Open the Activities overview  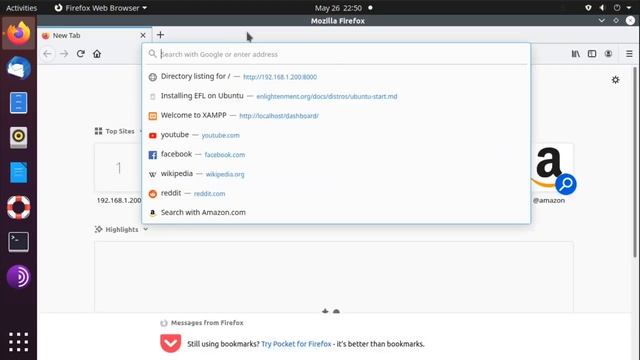21,8
